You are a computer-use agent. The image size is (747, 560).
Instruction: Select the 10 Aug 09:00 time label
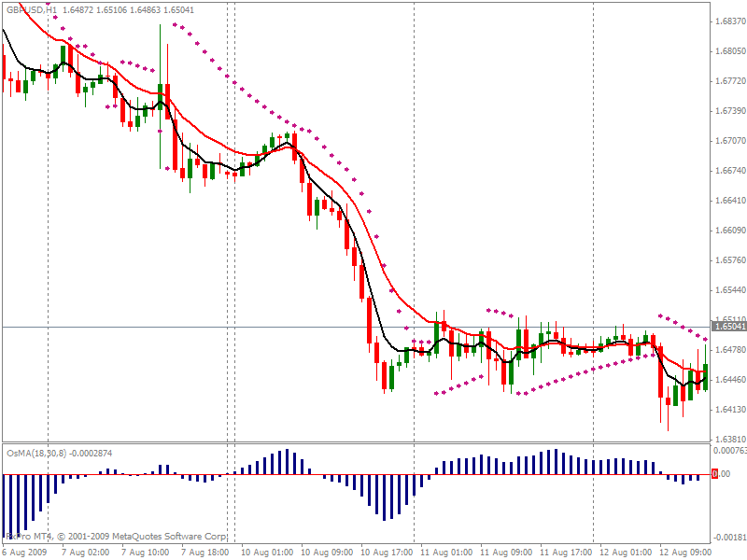click(x=326, y=553)
